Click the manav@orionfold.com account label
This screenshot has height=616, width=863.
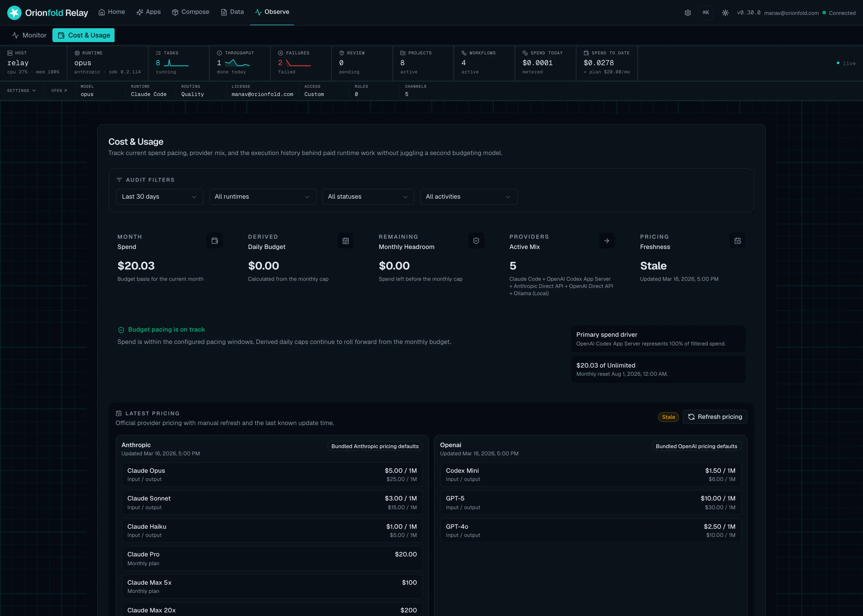pos(791,13)
